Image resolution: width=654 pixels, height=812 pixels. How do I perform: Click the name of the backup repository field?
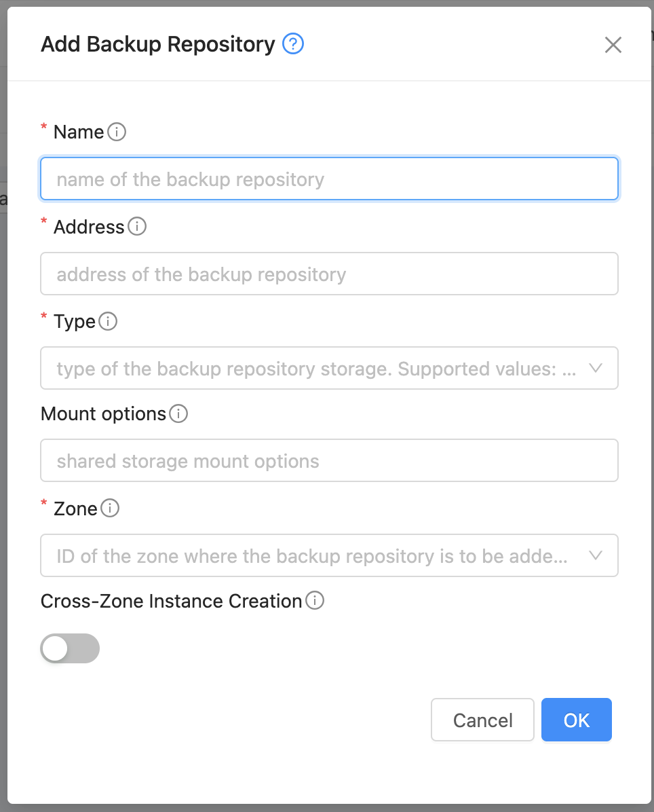click(x=329, y=179)
